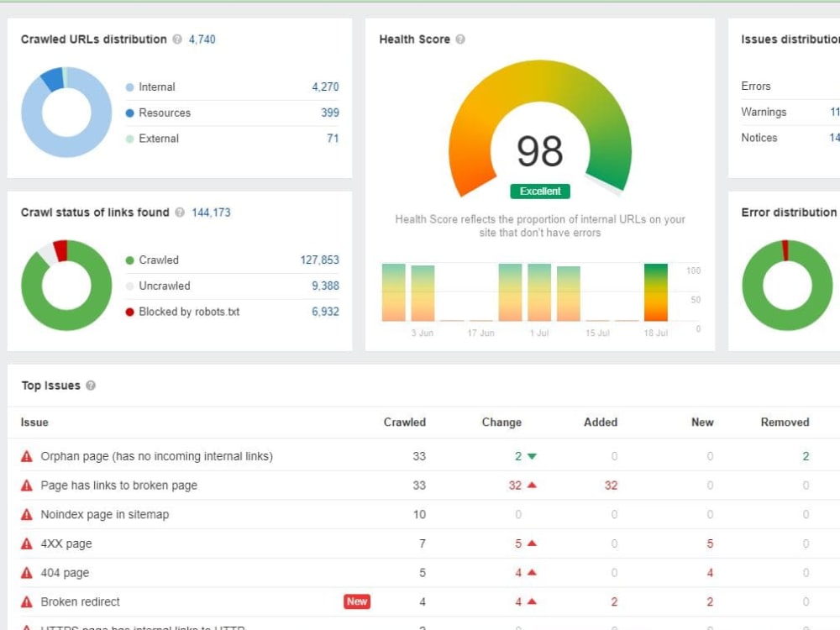
Task: Click the red Blocked by robots.txt legend dot
Action: point(129,312)
